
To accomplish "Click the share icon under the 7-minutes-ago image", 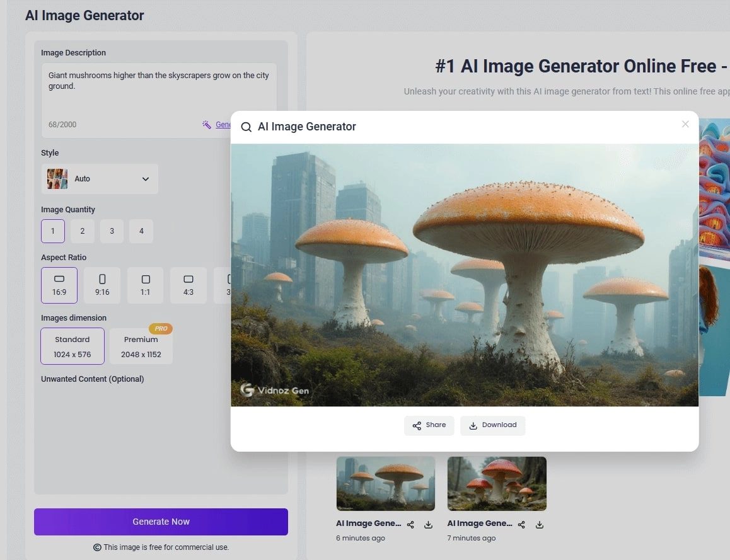I will [x=521, y=524].
